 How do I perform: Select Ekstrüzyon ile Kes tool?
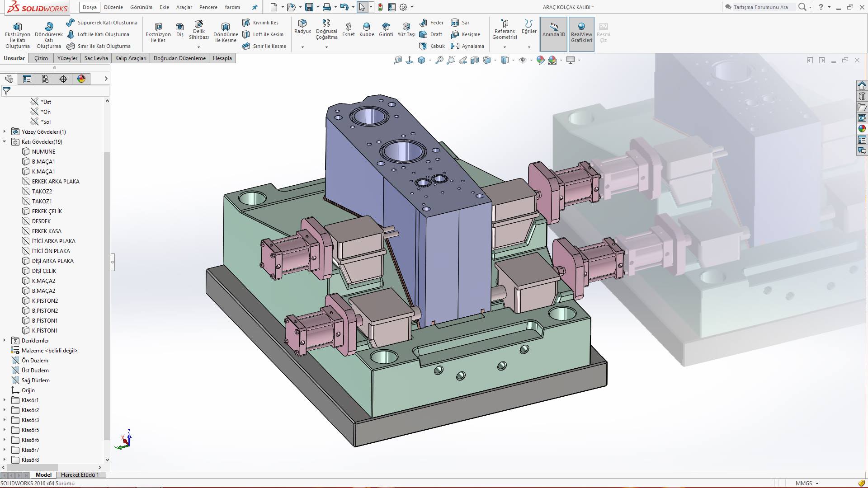(x=158, y=33)
